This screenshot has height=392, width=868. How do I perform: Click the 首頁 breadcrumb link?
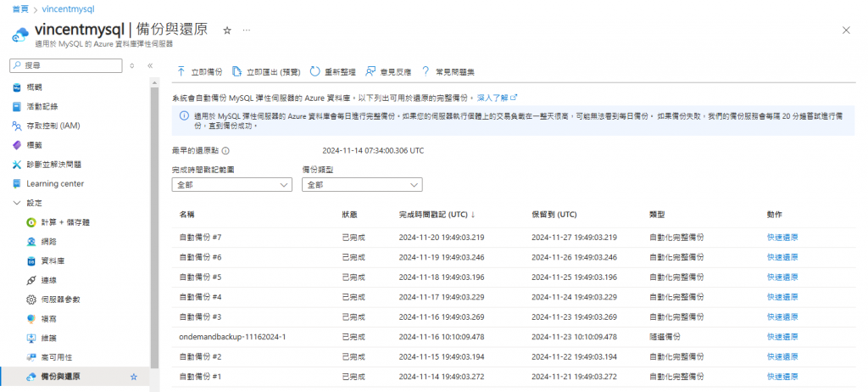click(20, 9)
